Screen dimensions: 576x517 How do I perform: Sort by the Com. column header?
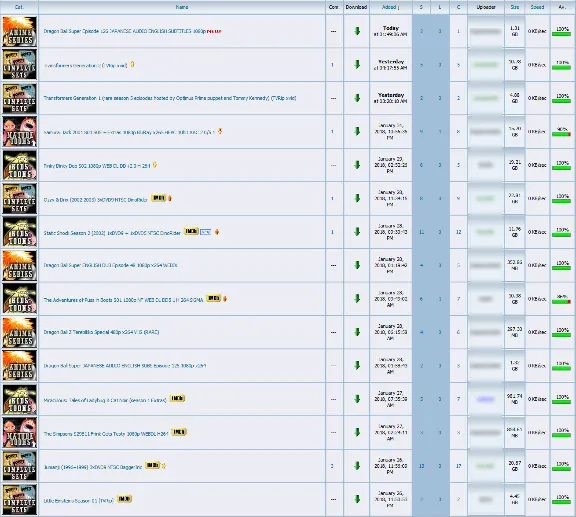click(x=334, y=7)
